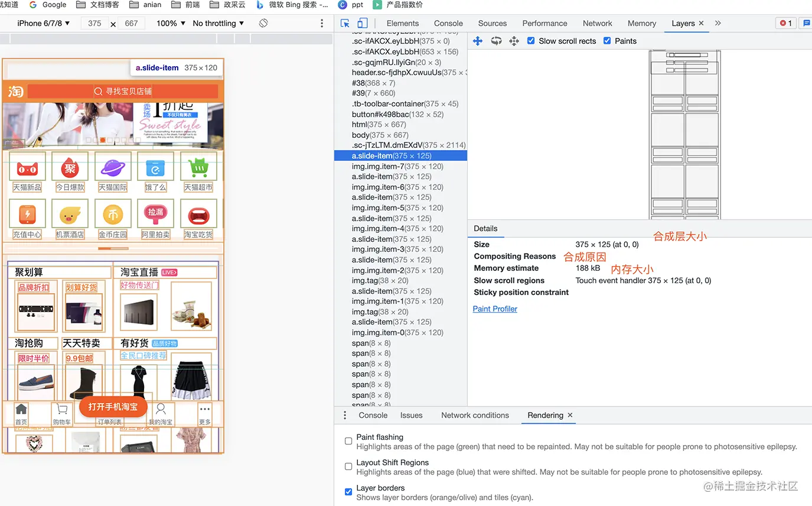Image resolution: width=812 pixels, height=506 pixels.
Task: Disable the Layer borders checkbox
Action: [x=348, y=492]
